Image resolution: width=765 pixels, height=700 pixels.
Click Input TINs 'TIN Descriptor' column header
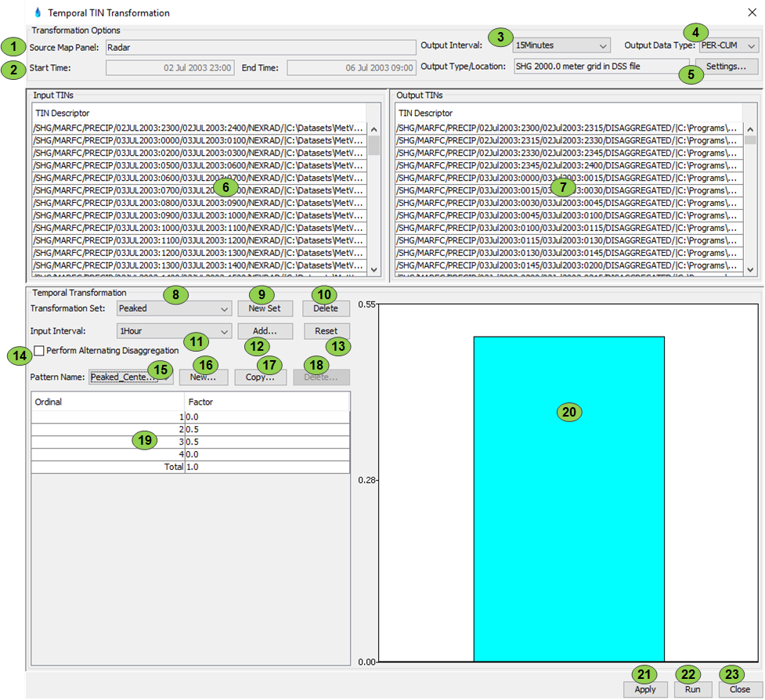(x=199, y=114)
